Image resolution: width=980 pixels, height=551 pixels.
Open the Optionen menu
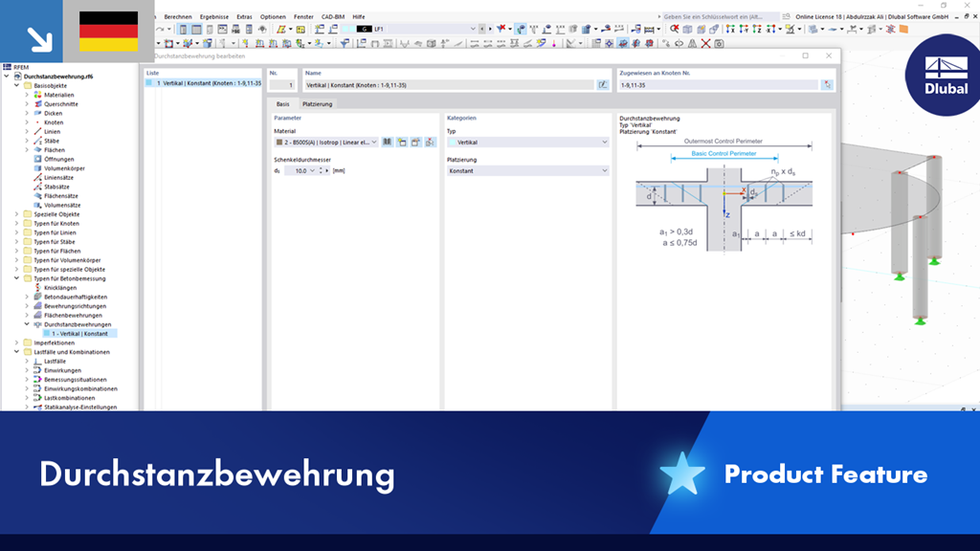(x=273, y=17)
